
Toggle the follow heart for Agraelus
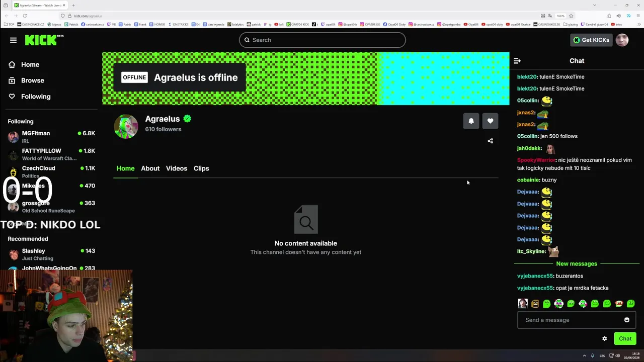point(490,121)
